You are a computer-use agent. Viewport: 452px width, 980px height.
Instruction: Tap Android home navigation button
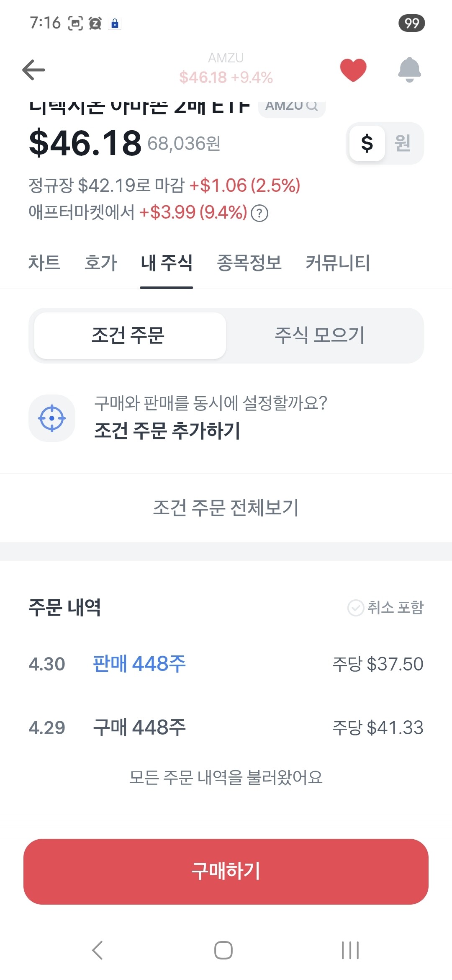[223, 950]
